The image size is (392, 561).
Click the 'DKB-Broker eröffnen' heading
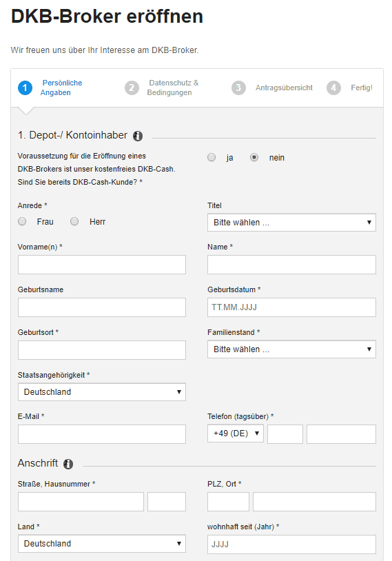(x=107, y=17)
